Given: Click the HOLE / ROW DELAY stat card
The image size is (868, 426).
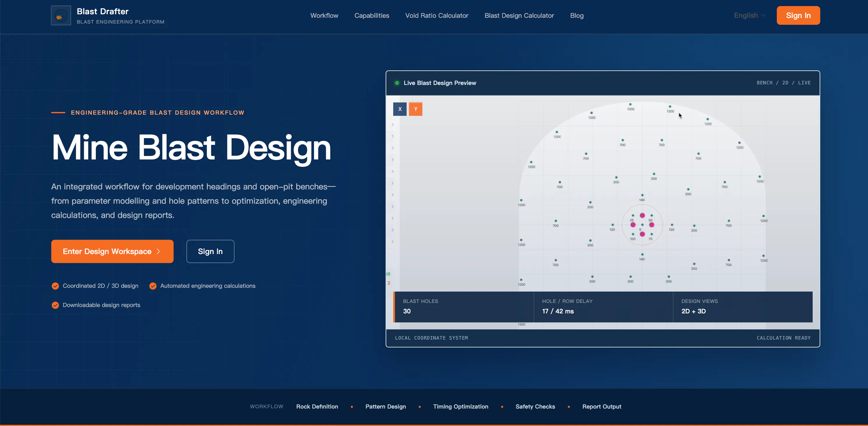Looking at the screenshot, I should (x=603, y=307).
